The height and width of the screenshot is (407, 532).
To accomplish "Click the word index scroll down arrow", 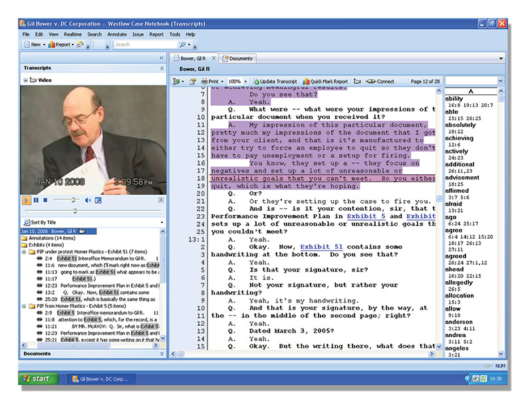I will point(501,354).
